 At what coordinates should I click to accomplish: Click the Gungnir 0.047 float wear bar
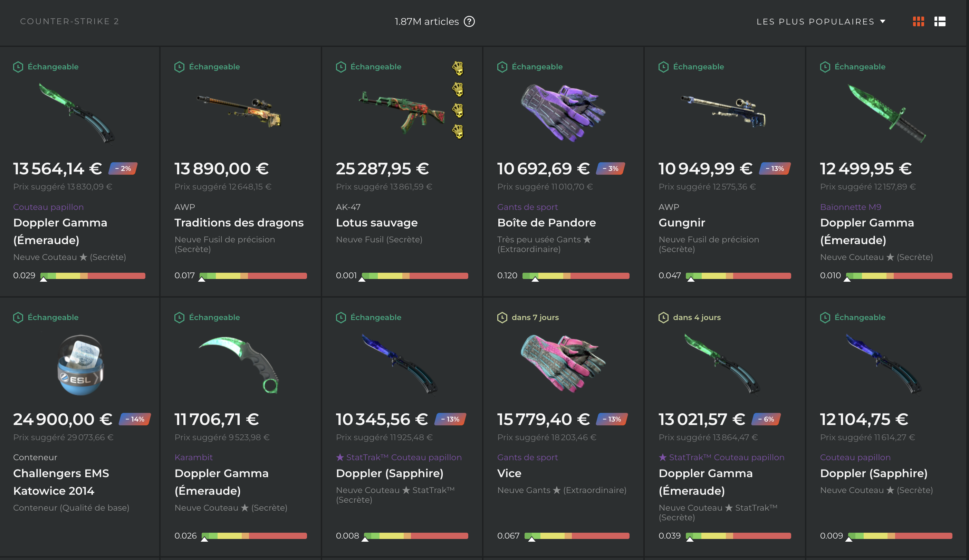coord(738,276)
